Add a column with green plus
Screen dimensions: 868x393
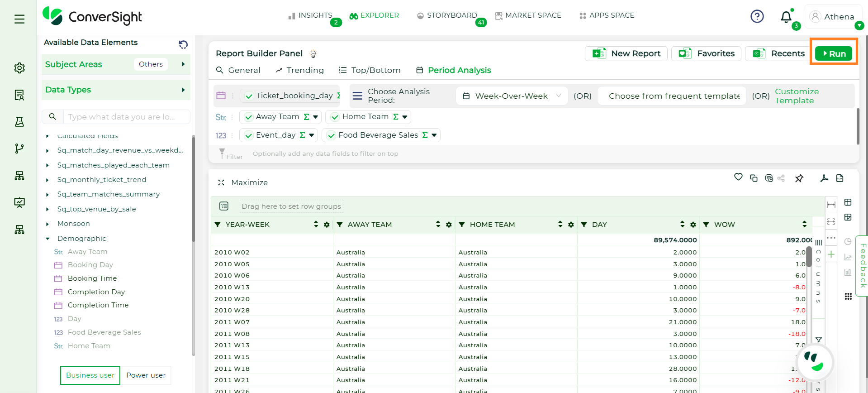coord(831,254)
